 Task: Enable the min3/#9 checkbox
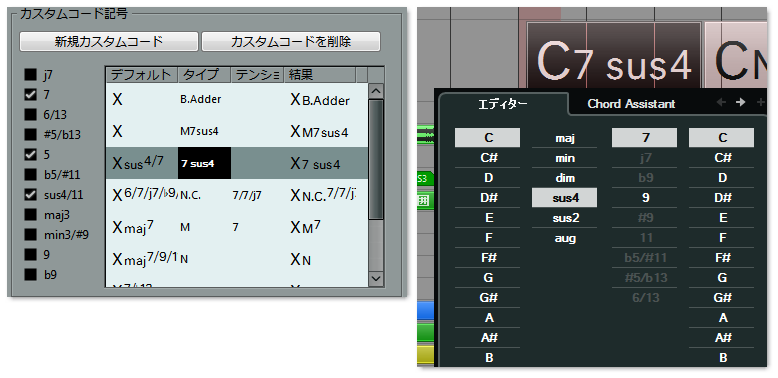(31, 234)
